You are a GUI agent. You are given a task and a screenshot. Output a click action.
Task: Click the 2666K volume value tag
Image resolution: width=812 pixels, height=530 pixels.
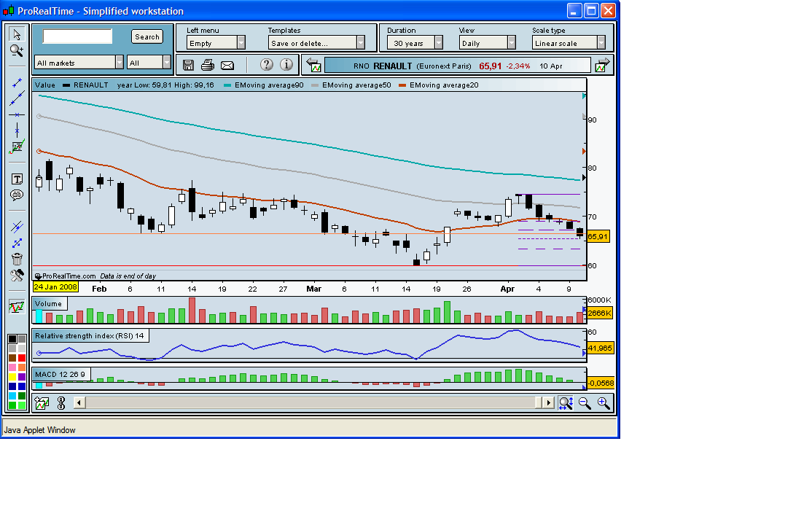click(x=600, y=313)
